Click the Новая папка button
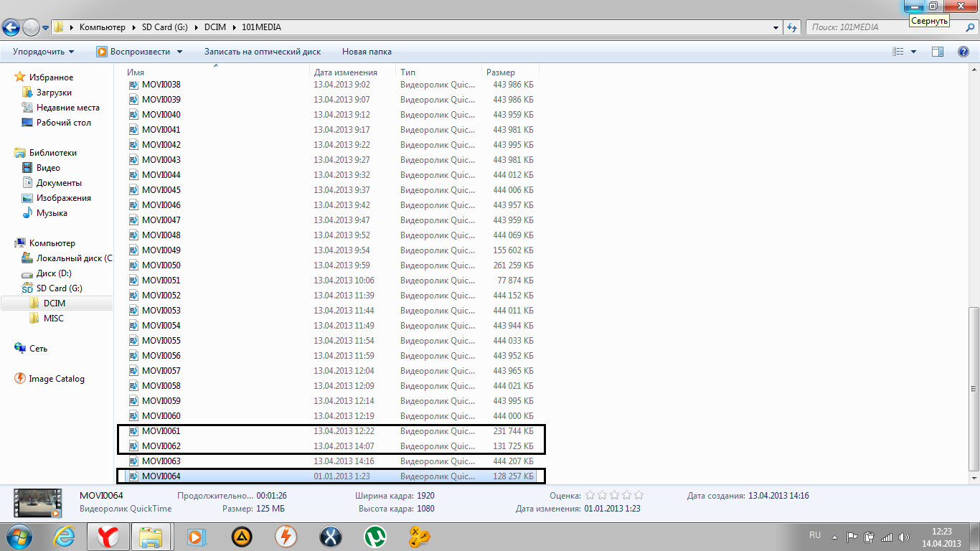The height and width of the screenshot is (551, 980). coord(367,52)
